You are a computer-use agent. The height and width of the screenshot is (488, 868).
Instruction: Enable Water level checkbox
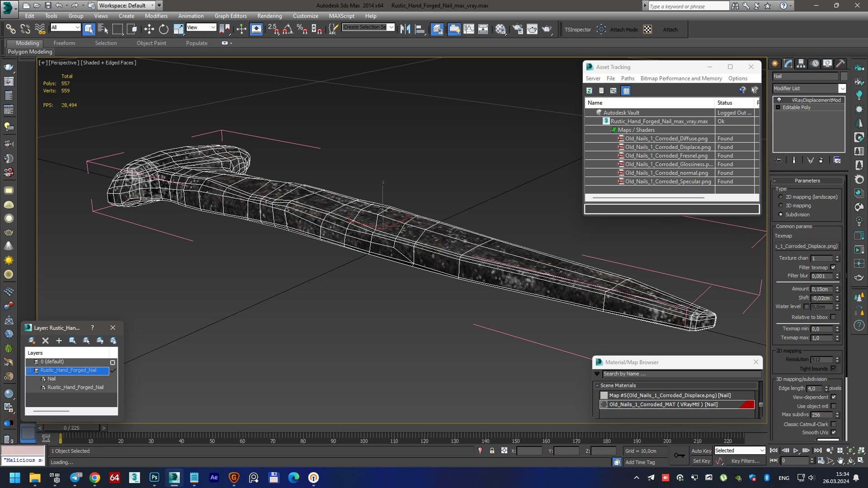click(x=807, y=307)
